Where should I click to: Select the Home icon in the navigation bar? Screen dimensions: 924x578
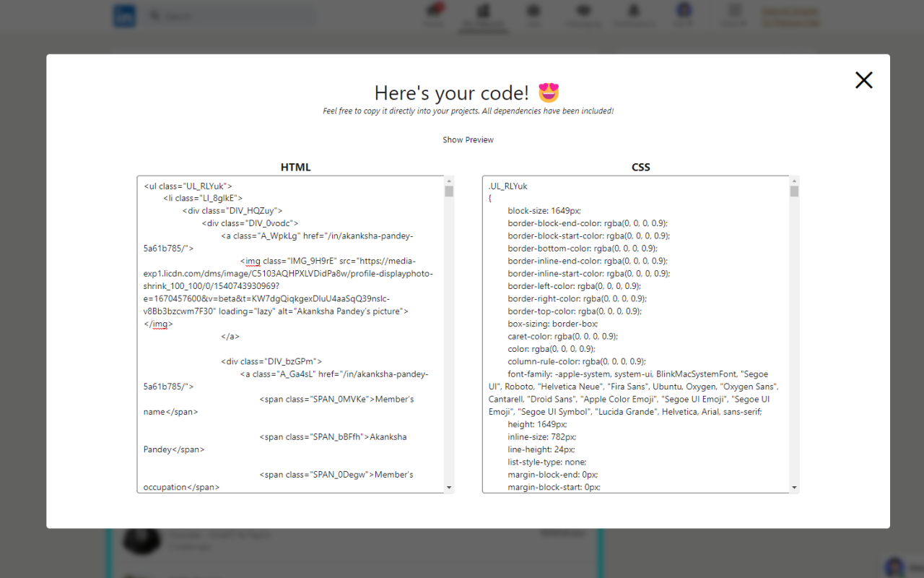[x=433, y=14]
